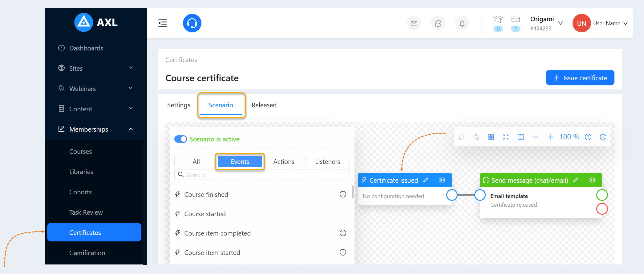Open Certificates in the sidebar
Image resolution: width=644 pixels, height=274 pixels.
(94, 232)
